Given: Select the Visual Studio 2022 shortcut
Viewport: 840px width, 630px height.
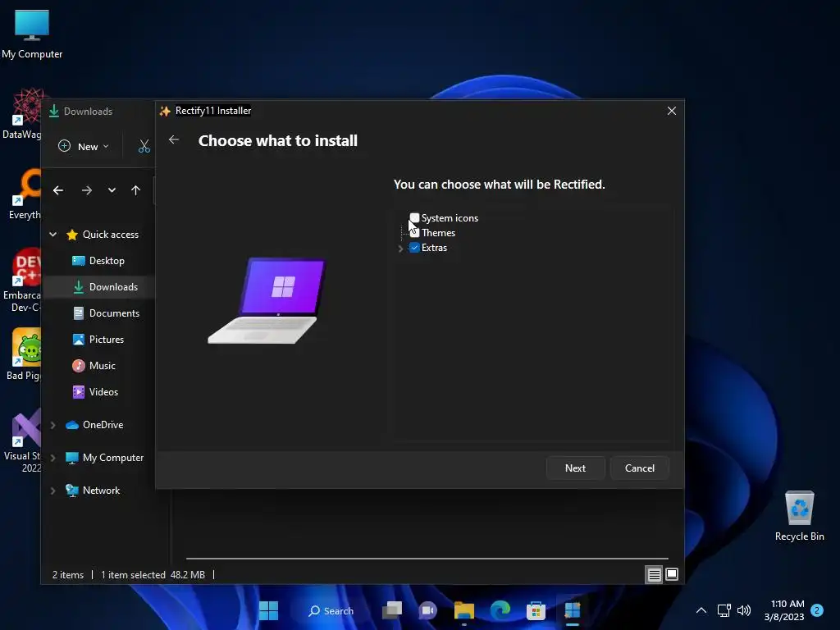Looking at the screenshot, I should (22, 441).
